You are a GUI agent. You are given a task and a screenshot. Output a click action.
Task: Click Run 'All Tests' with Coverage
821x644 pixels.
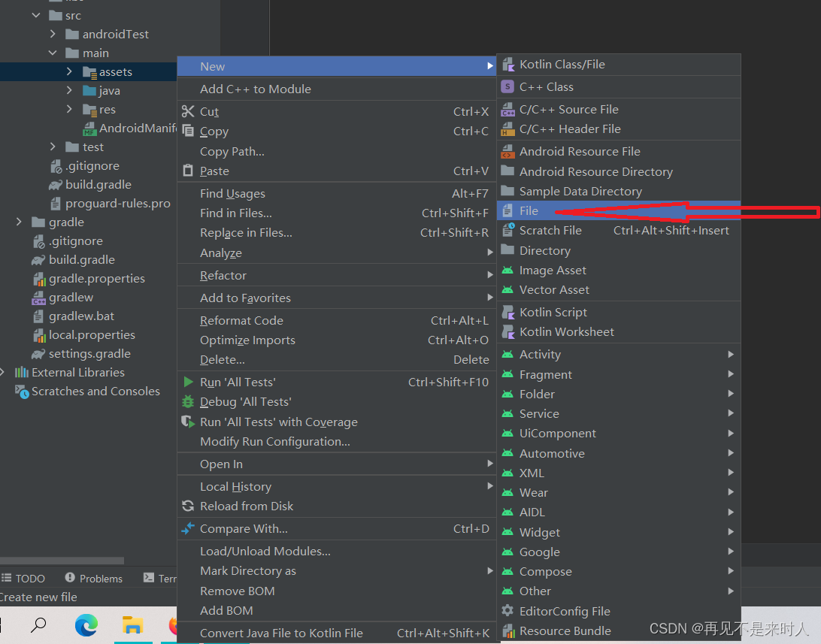coord(279,422)
